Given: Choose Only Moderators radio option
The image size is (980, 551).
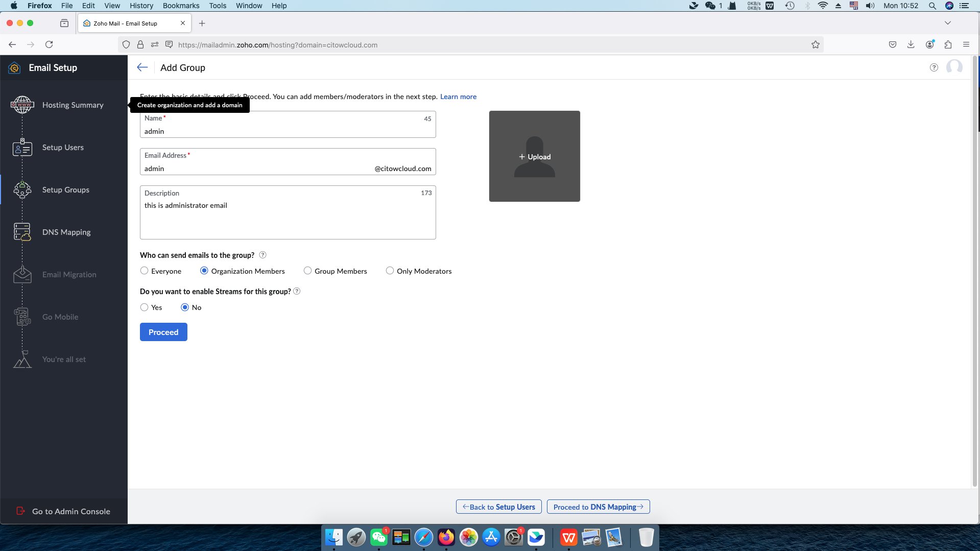Looking at the screenshot, I should (x=390, y=271).
